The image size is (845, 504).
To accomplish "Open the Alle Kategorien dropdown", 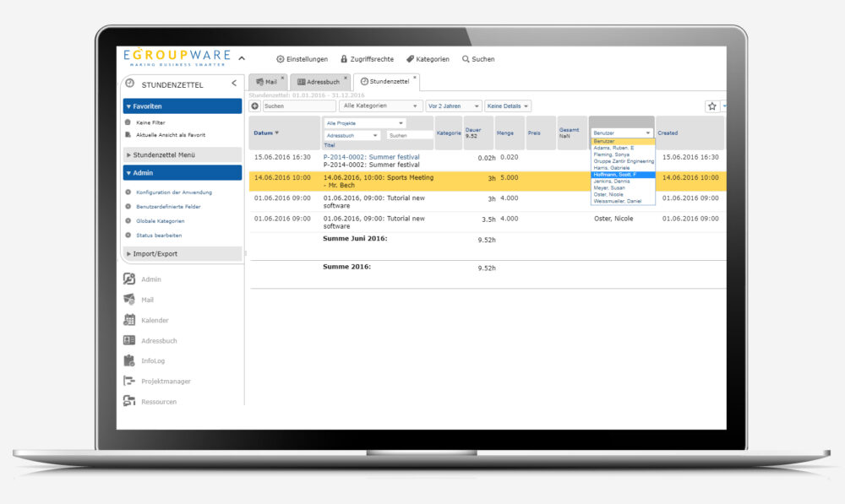I will pyautogui.click(x=381, y=106).
